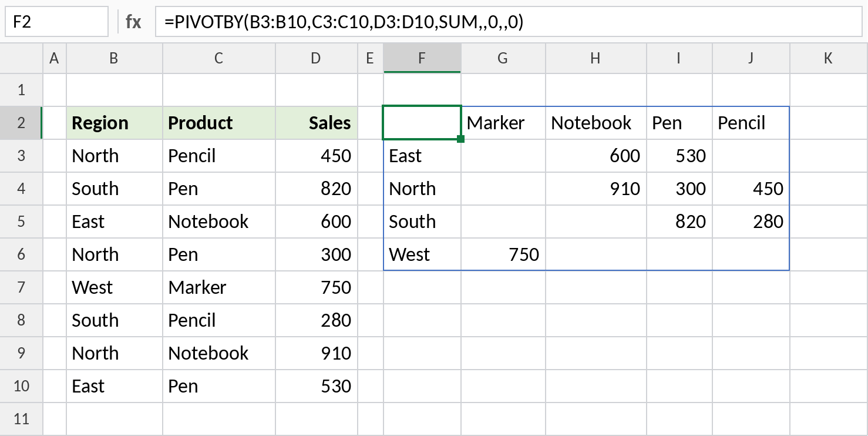The height and width of the screenshot is (436, 868).
Task: Select row 2 header
Action: (x=21, y=123)
